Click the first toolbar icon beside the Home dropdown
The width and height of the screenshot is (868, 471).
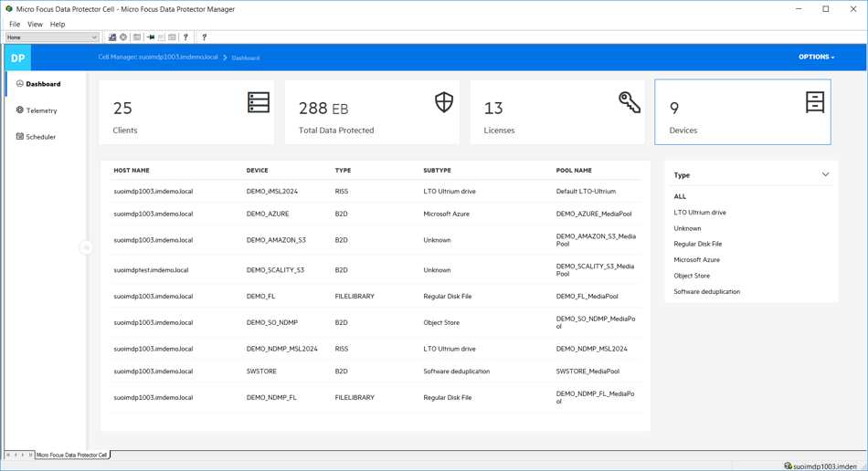112,37
